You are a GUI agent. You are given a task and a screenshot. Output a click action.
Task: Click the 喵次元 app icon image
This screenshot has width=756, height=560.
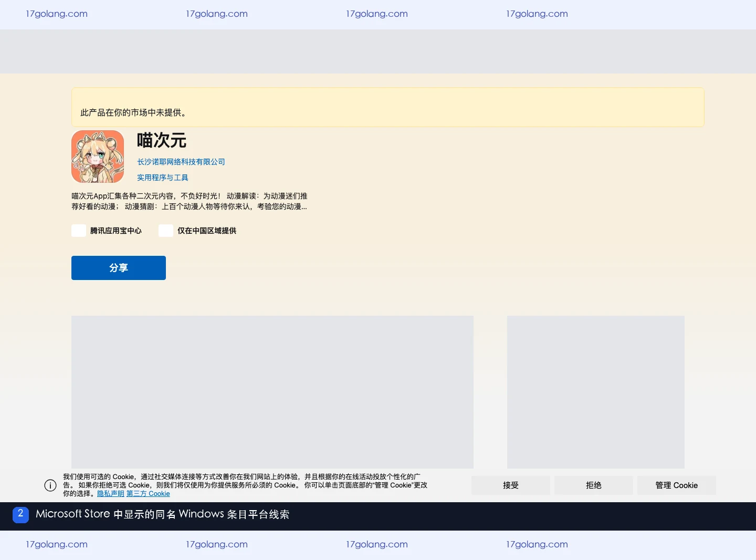(98, 157)
